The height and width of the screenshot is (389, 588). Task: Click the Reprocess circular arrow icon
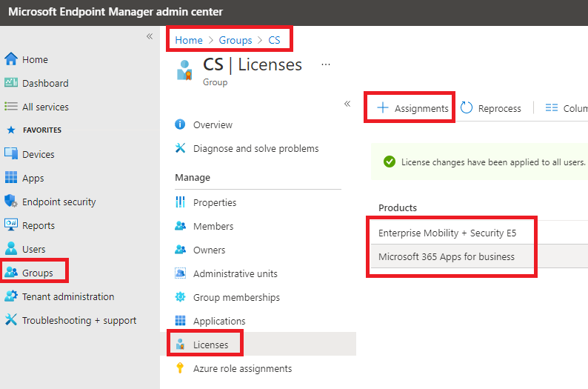tap(466, 107)
